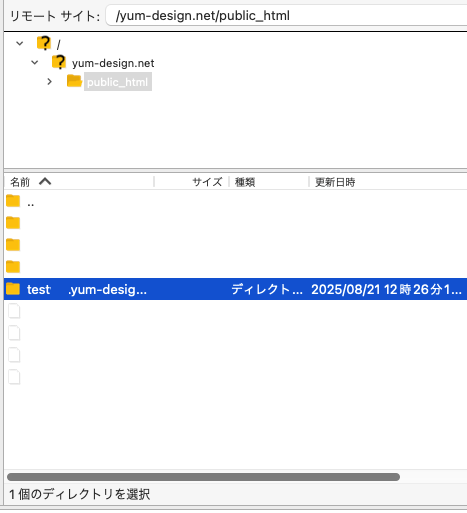
Task: Expand the public_html tree node
Action: [50, 81]
